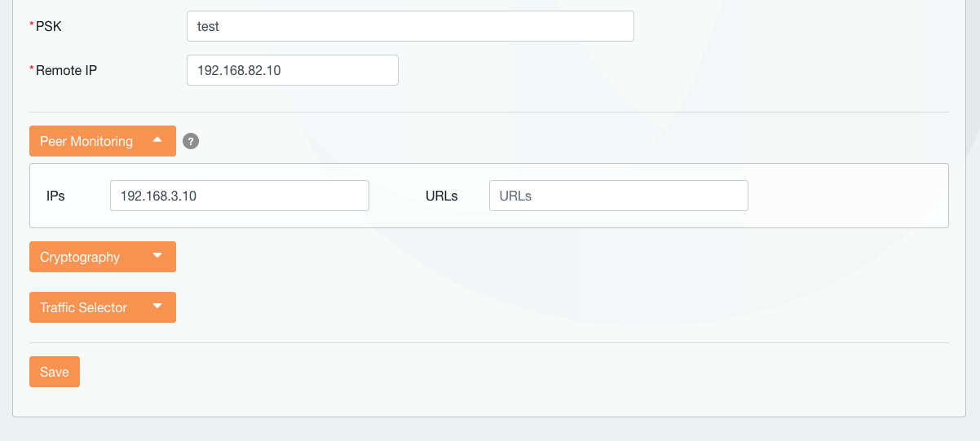Click the red asterisk beside PSK
The width and height of the screenshot is (980, 441).
point(32,26)
